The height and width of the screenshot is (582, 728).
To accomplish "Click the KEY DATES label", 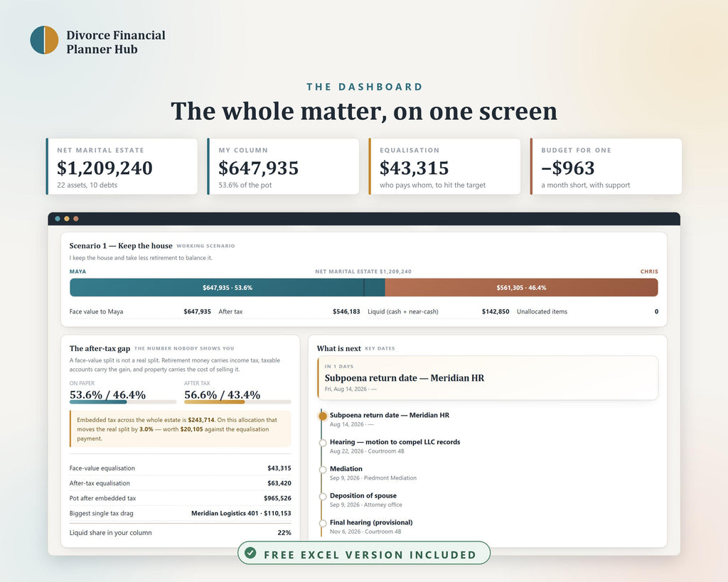I will [380, 348].
